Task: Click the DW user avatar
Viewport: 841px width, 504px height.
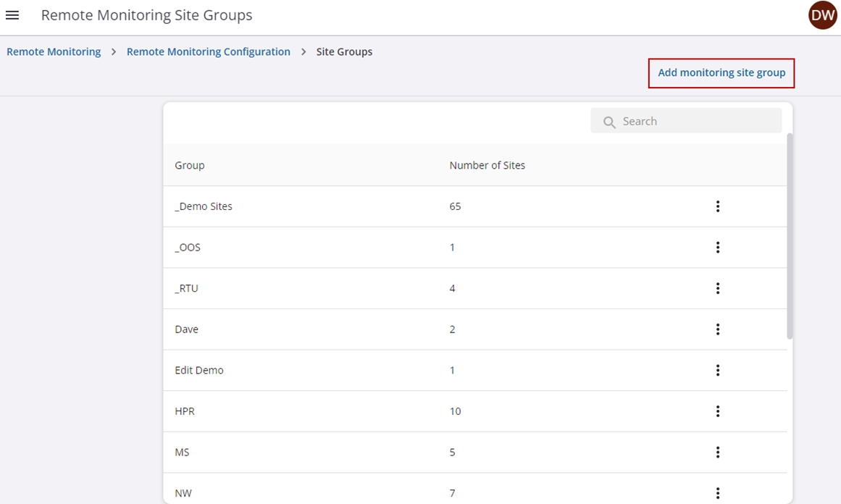Action: coord(822,15)
